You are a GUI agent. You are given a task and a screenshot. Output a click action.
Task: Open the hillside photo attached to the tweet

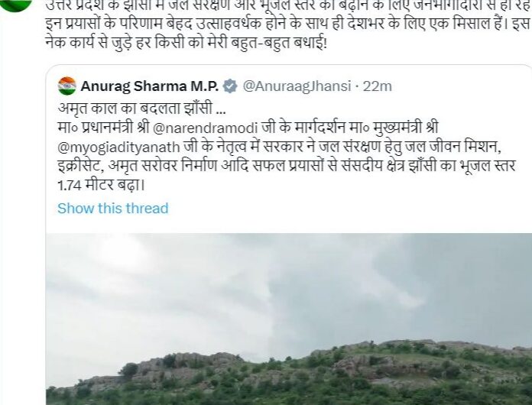(289, 319)
